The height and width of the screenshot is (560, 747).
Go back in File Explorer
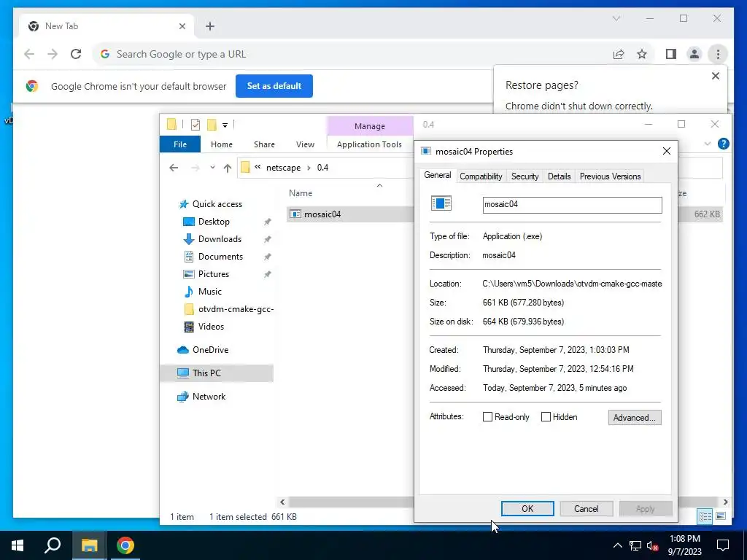click(x=174, y=168)
